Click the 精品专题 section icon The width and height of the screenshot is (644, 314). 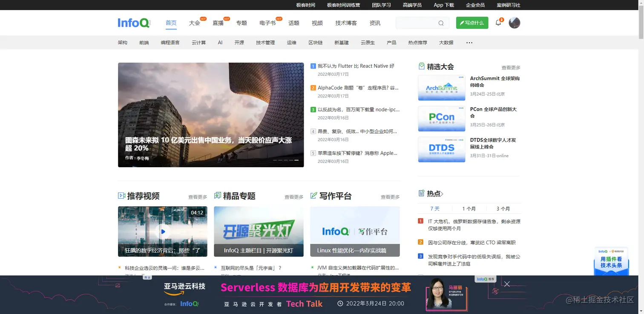click(218, 196)
